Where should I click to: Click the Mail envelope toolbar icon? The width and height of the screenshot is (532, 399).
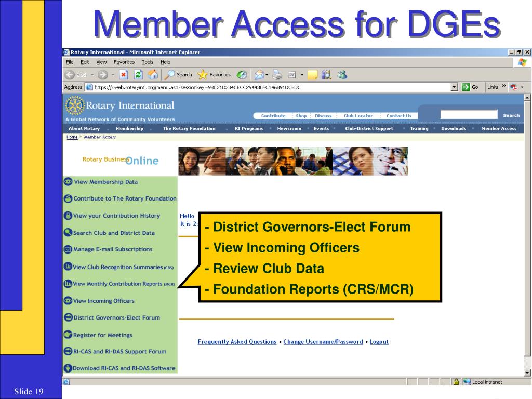(x=259, y=75)
